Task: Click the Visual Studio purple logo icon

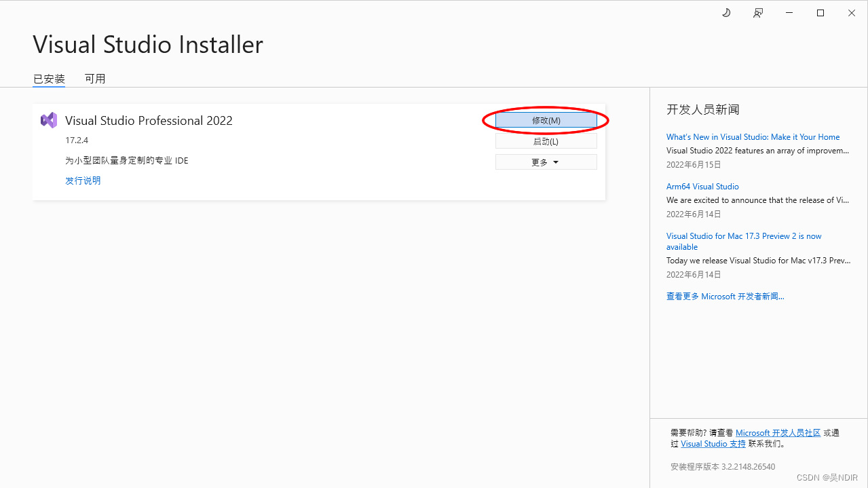Action: pyautogui.click(x=49, y=120)
